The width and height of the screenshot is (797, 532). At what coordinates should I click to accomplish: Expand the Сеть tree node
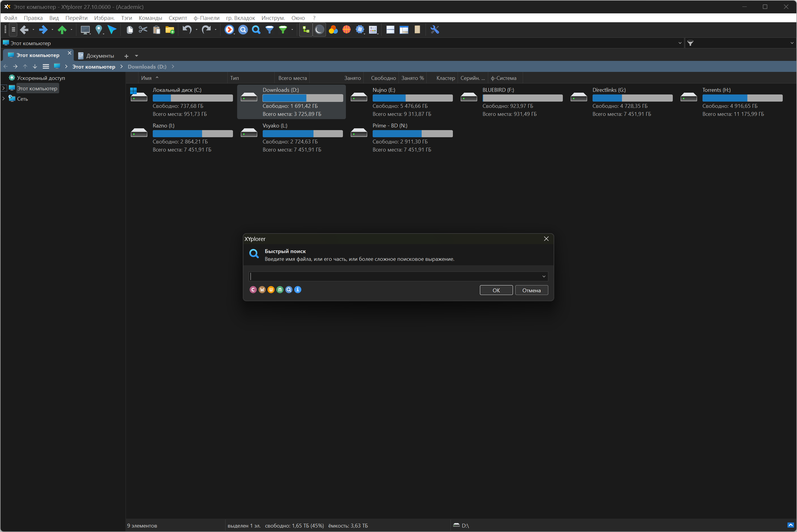(3, 99)
